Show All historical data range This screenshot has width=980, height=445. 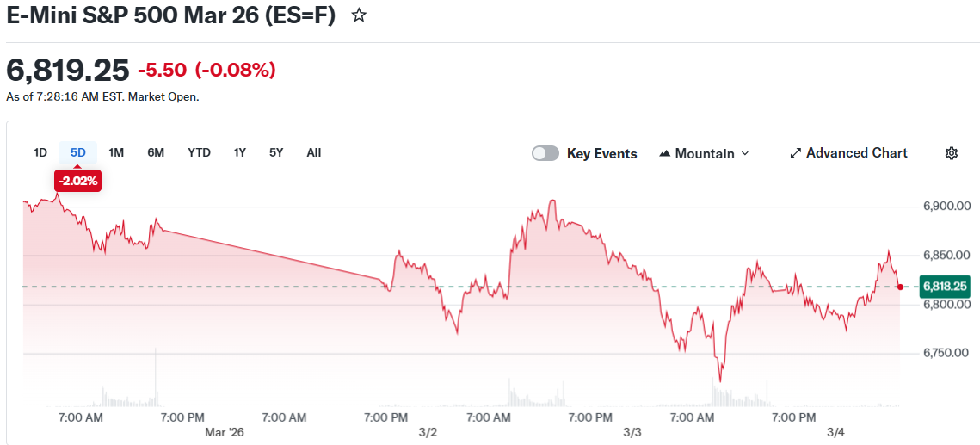[314, 152]
